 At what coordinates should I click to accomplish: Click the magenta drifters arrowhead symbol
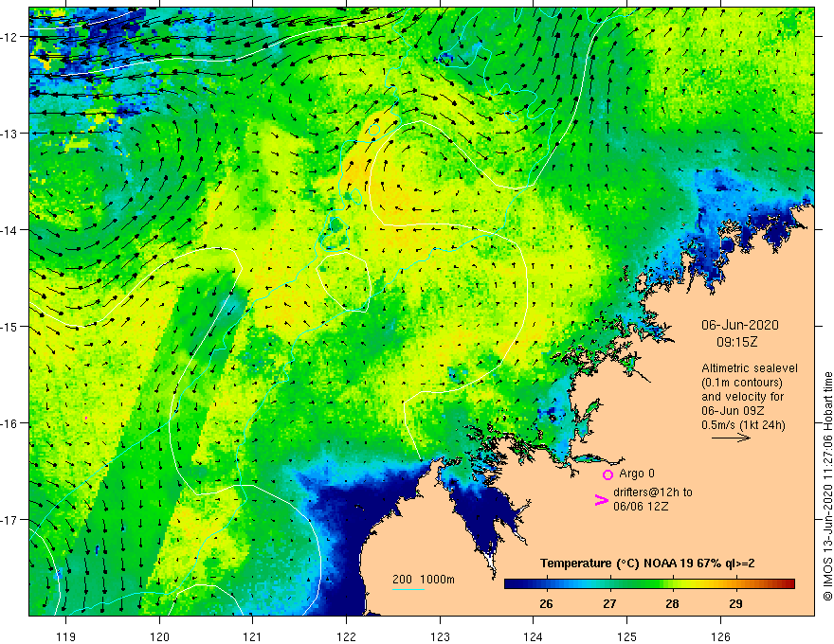601,499
